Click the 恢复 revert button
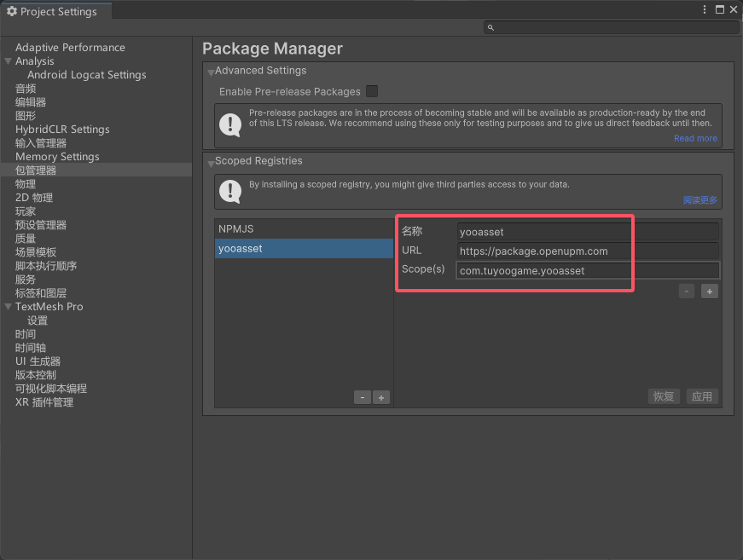Screen dimensions: 743x560 coord(664,396)
